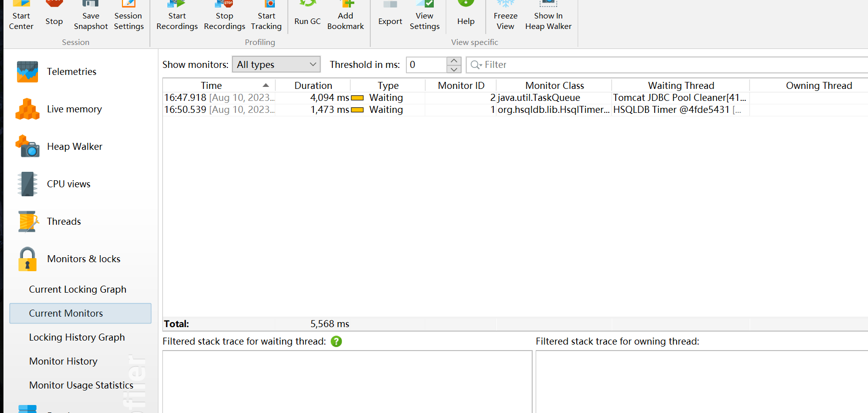This screenshot has height=413, width=868.
Task: Open the Telemetries section
Action: (71, 72)
